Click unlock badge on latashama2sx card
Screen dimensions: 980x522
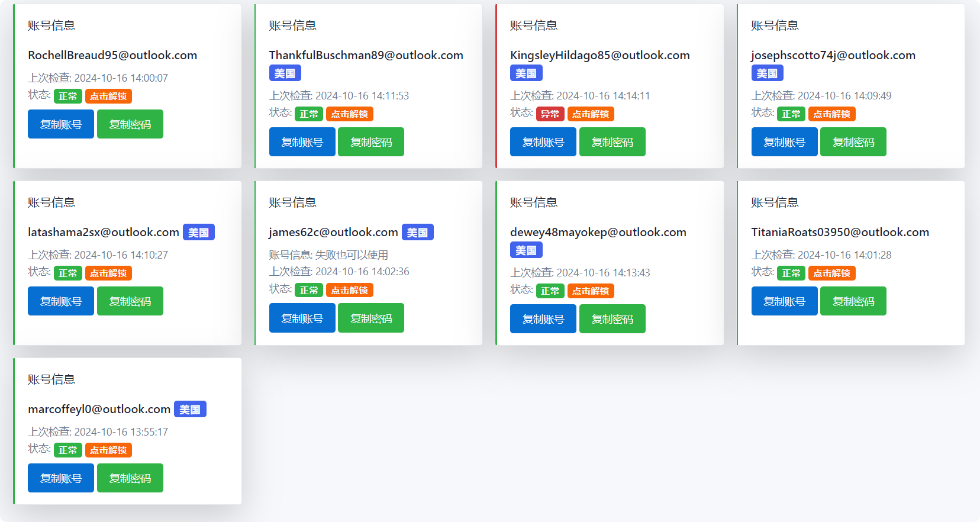pyautogui.click(x=108, y=273)
